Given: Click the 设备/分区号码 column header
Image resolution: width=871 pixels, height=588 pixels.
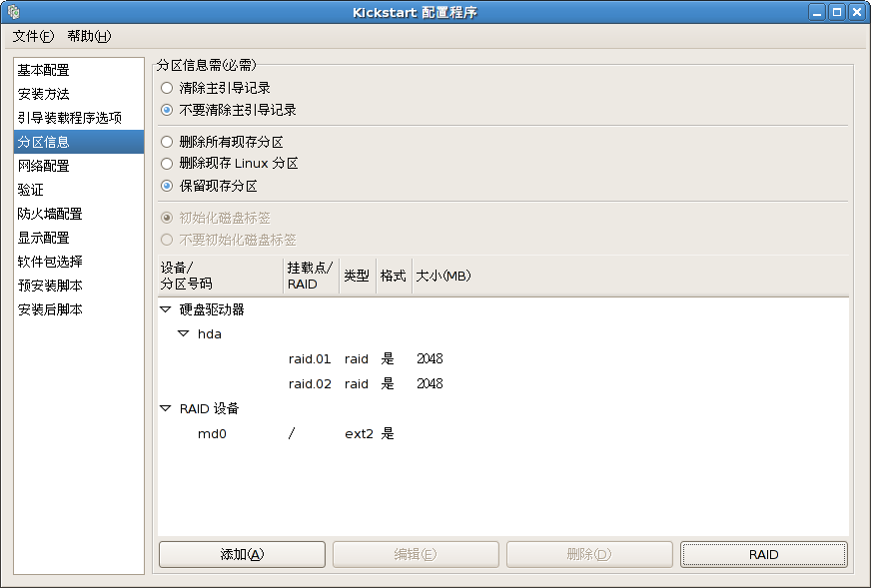Looking at the screenshot, I should 221,276.
